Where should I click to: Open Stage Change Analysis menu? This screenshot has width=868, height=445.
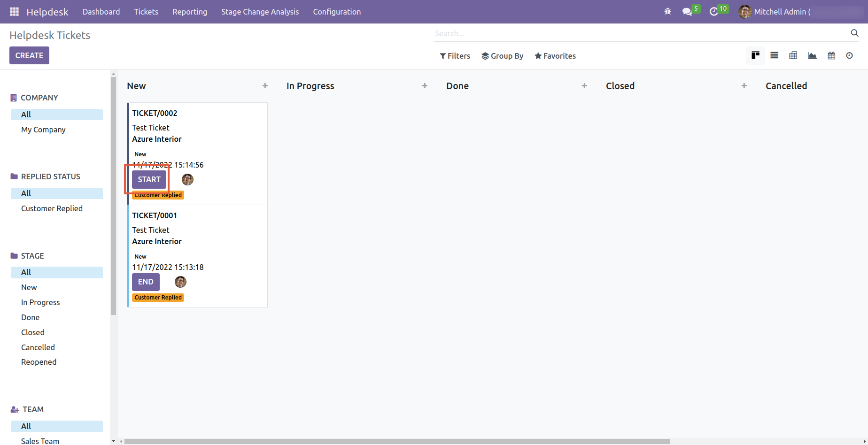tap(260, 12)
